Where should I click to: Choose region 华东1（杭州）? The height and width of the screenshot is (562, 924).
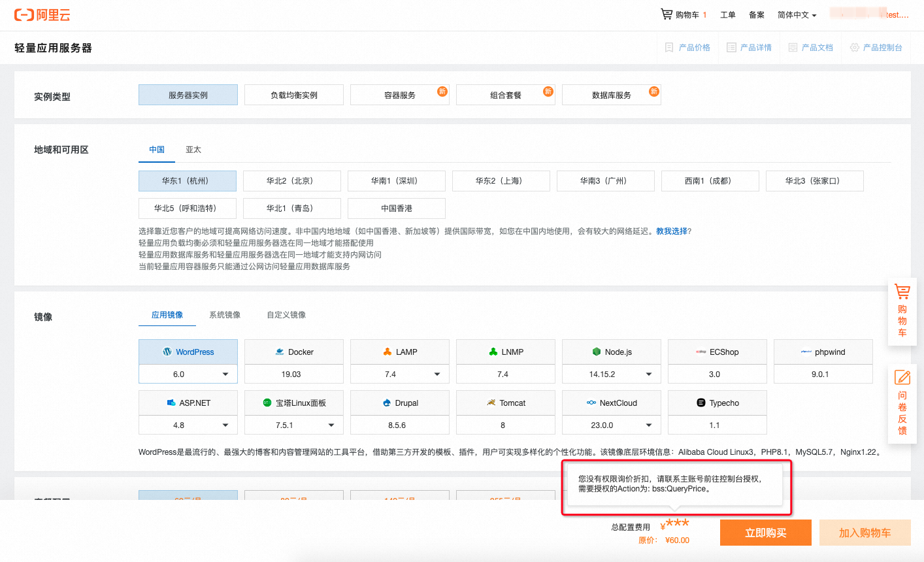point(188,181)
